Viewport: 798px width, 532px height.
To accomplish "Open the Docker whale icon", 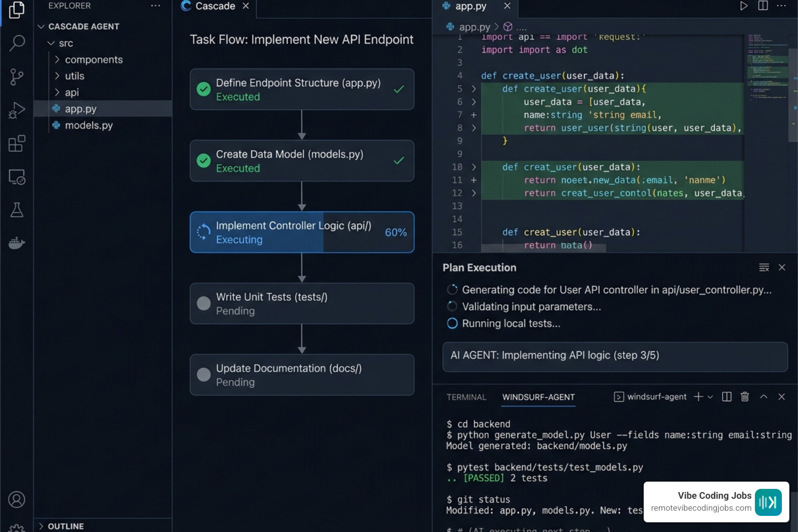I will click(x=17, y=243).
